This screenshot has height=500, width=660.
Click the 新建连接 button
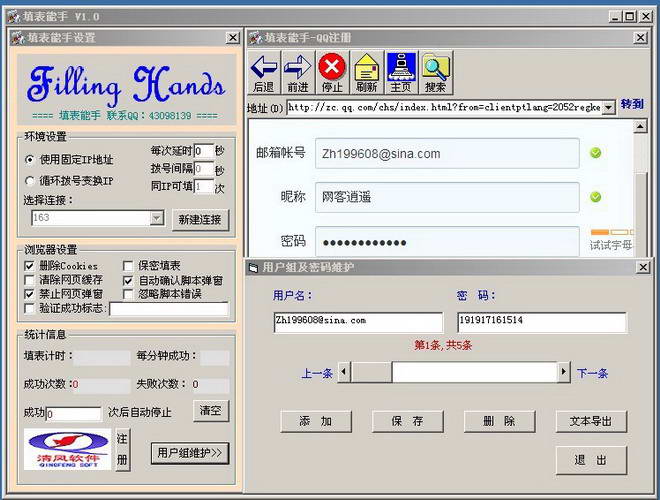coord(200,220)
